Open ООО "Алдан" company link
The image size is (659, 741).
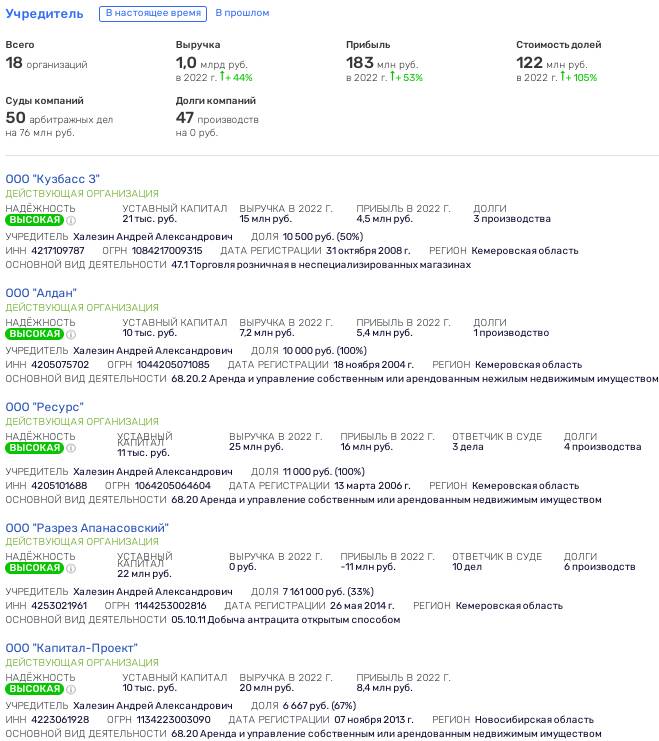(41, 293)
